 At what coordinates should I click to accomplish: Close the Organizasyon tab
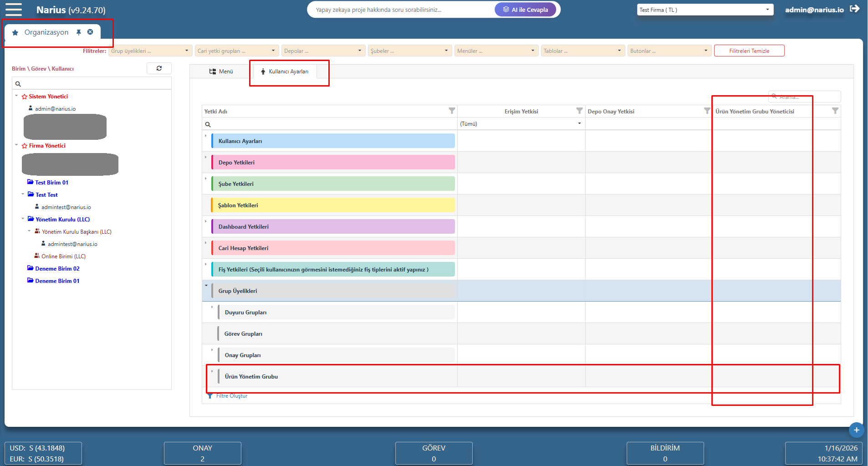pyautogui.click(x=90, y=32)
